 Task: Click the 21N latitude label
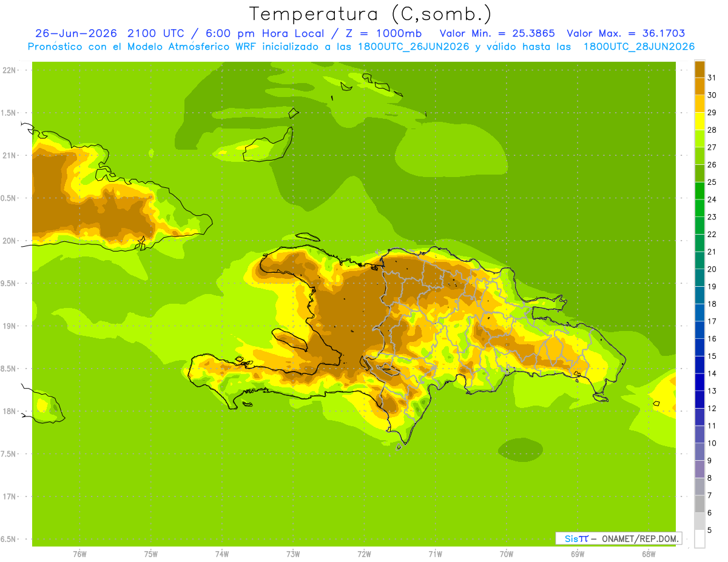click(x=10, y=155)
